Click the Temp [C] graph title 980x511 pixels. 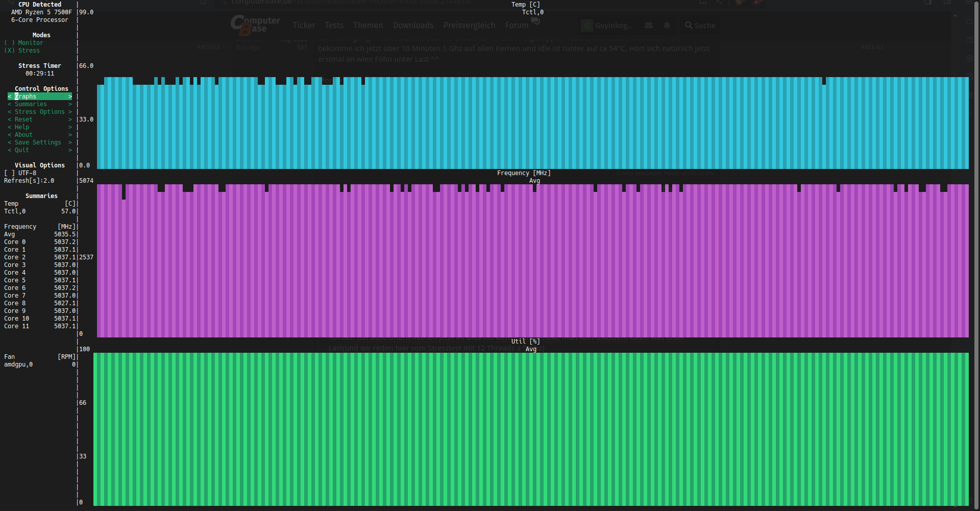[x=526, y=5]
